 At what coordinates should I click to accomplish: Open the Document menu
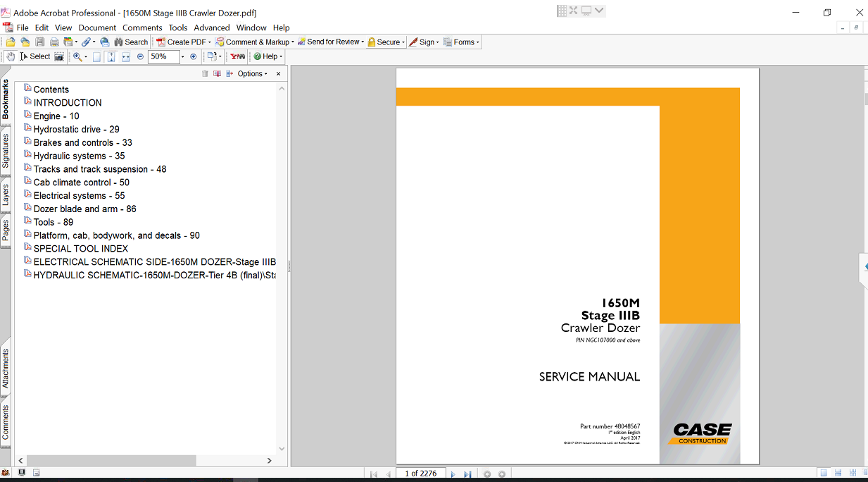[x=96, y=27]
